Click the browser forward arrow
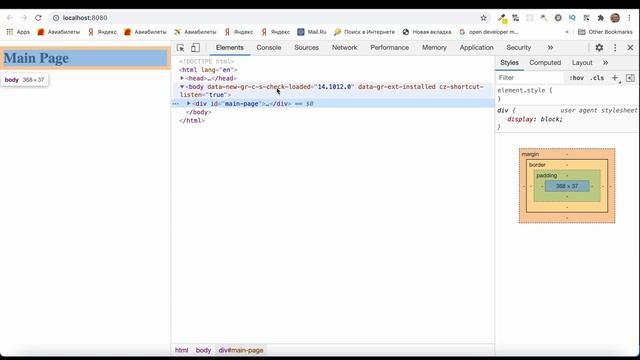The width and height of the screenshot is (640, 360). [x=24, y=18]
